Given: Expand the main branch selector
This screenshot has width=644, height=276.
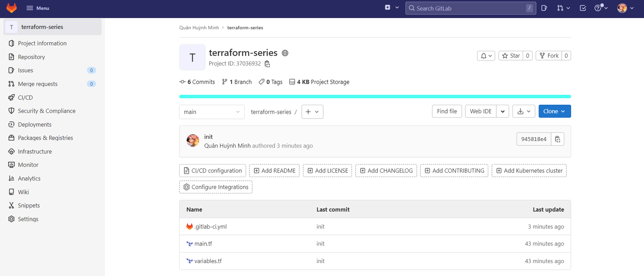Looking at the screenshot, I should pos(212,112).
